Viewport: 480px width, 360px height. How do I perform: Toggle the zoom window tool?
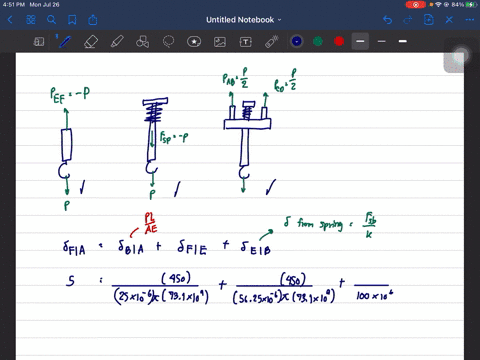click(x=39, y=42)
